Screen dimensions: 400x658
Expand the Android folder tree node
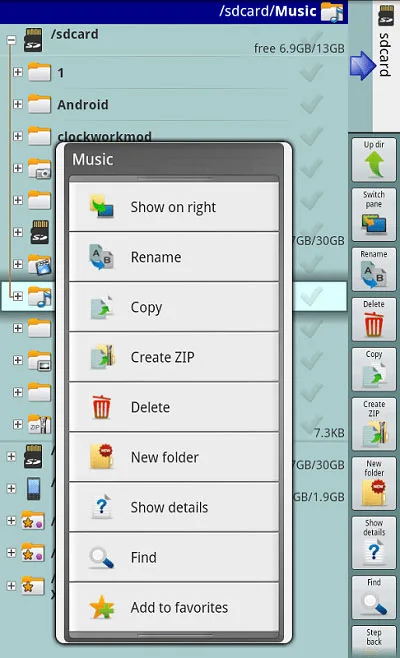click(x=18, y=104)
